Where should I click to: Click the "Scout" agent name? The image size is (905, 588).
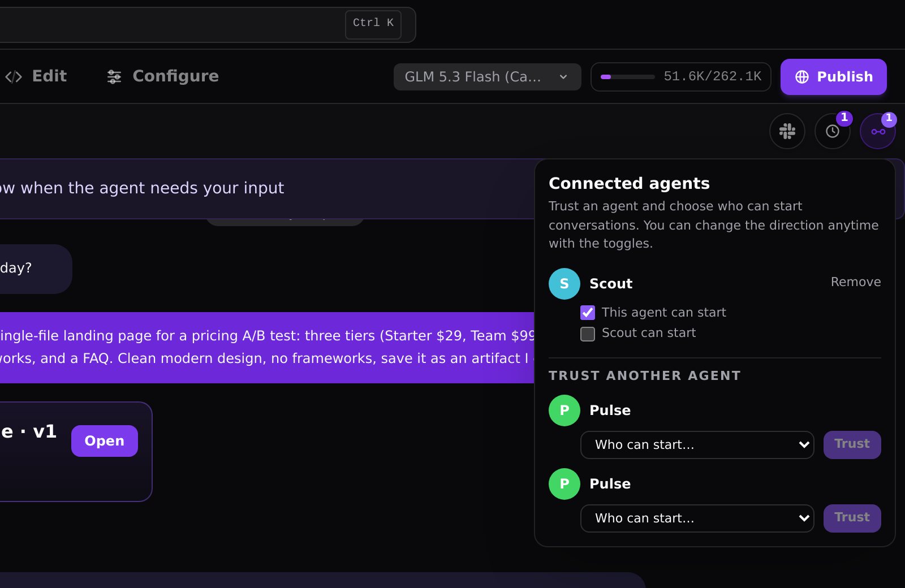pyautogui.click(x=611, y=284)
